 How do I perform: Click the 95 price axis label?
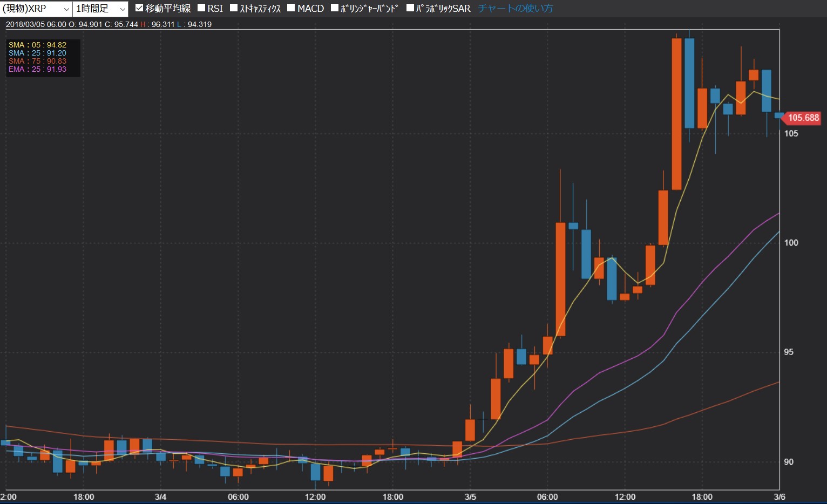[x=789, y=352]
